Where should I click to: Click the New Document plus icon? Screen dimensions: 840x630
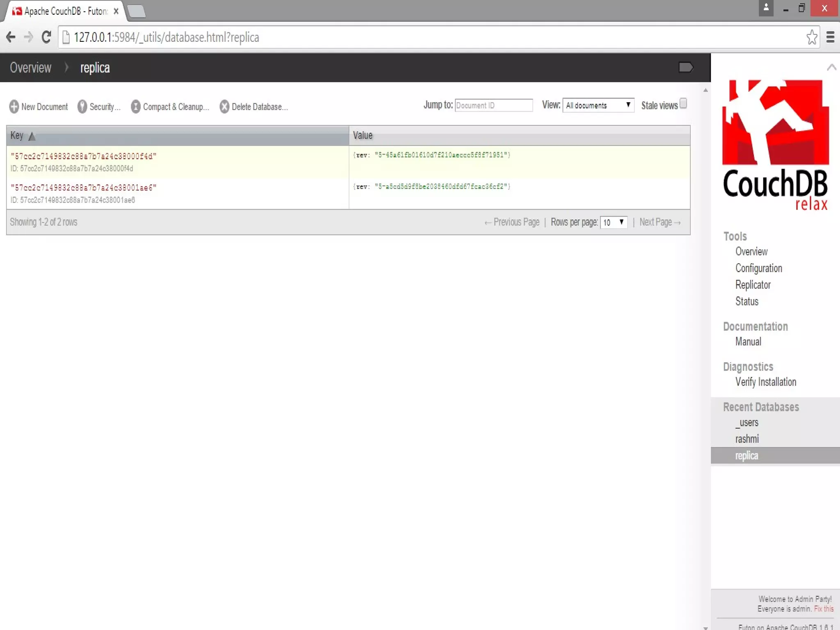14,107
